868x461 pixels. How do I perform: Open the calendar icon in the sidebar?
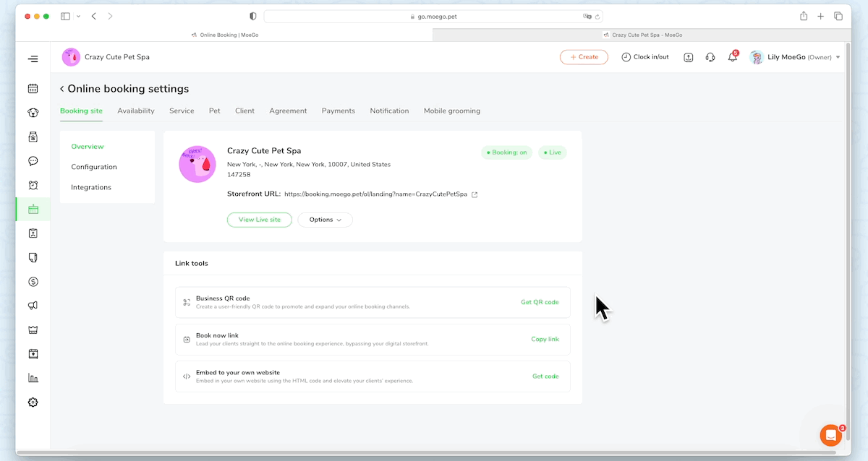[33, 88]
